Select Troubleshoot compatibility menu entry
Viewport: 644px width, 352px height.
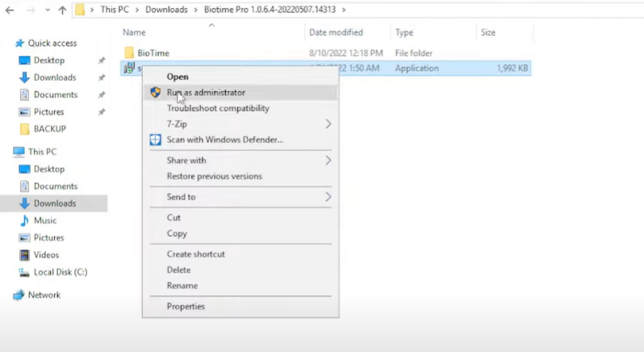point(218,108)
